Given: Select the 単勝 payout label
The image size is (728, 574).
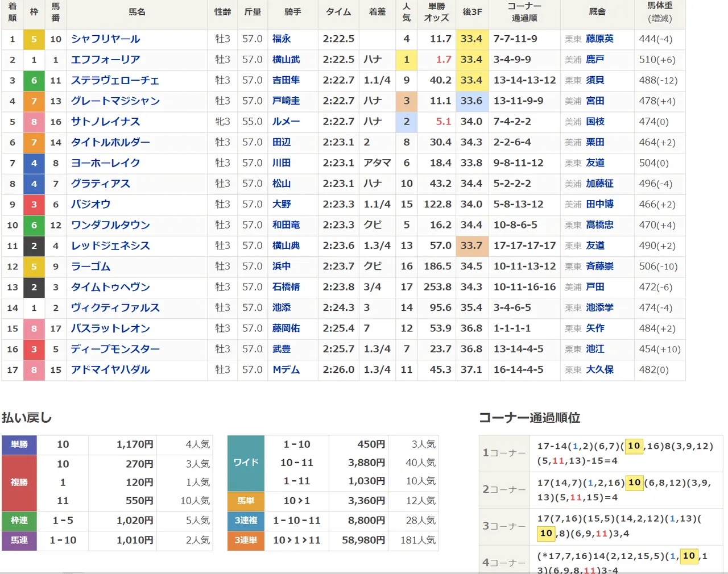Looking at the screenshot, I should pos(19,444).
